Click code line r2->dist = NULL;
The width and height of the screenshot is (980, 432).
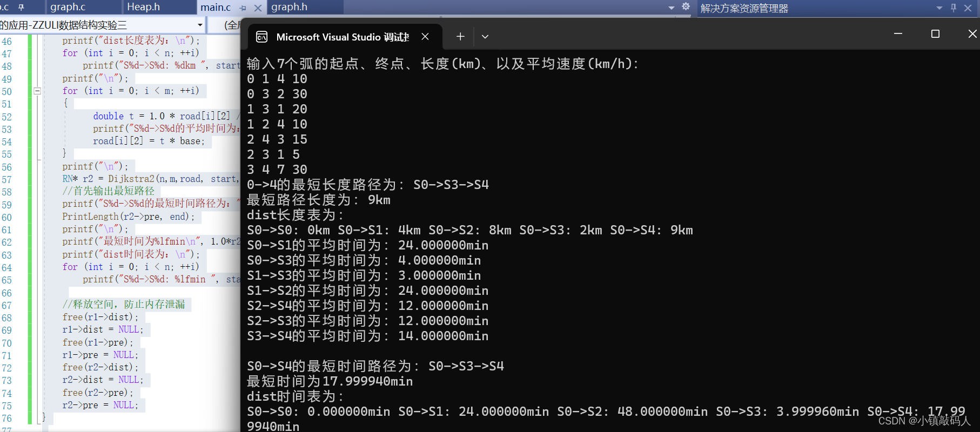pos(103,380)
